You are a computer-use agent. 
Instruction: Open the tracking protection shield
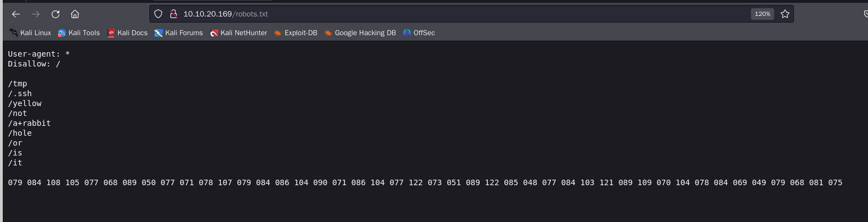click(158, 14)
